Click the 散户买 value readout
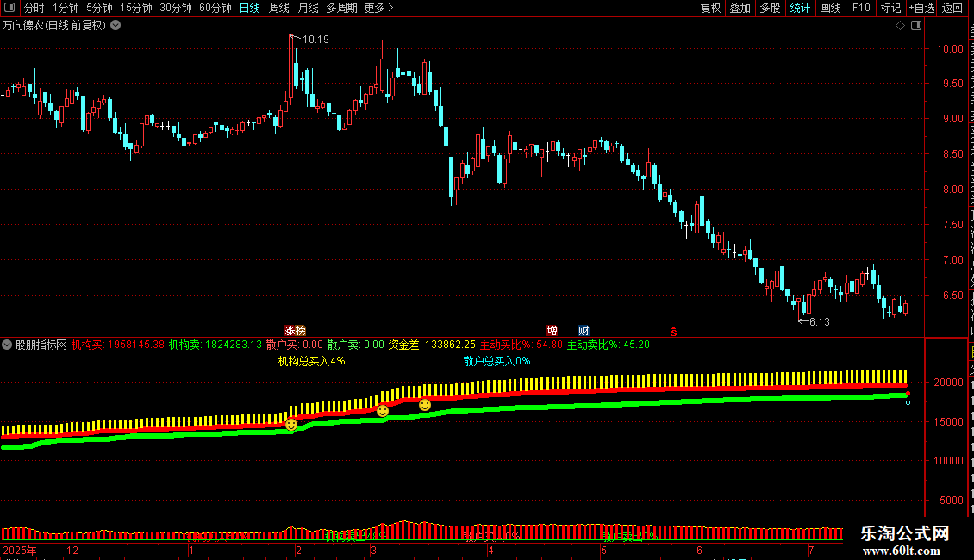Viewport: 974px width, 560px height. click(x=295, y=345)
